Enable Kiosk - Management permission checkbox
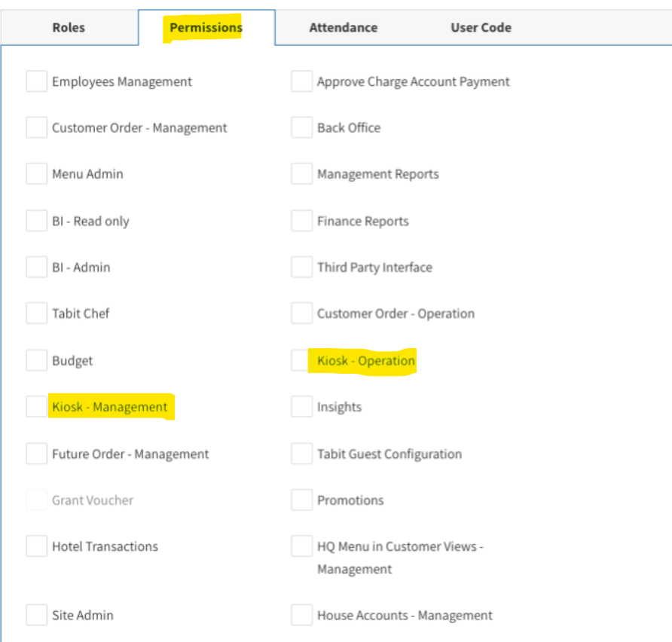The image size is (672, 642). [37, 407]
